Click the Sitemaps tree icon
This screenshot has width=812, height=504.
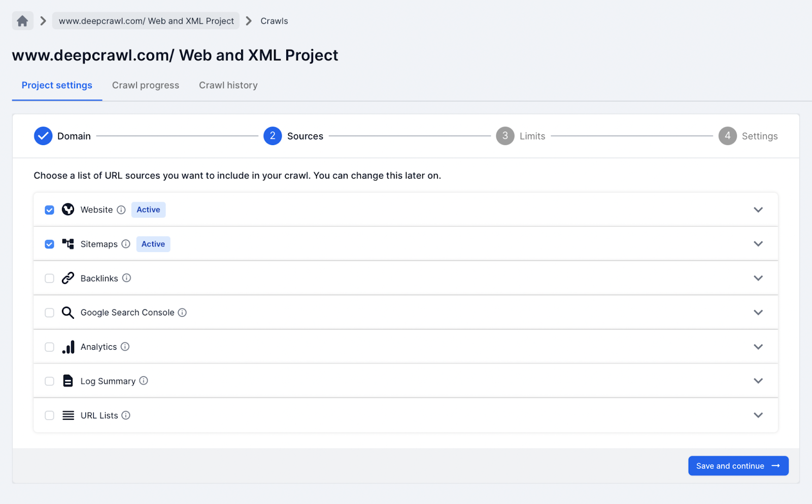tap(68, 244)
